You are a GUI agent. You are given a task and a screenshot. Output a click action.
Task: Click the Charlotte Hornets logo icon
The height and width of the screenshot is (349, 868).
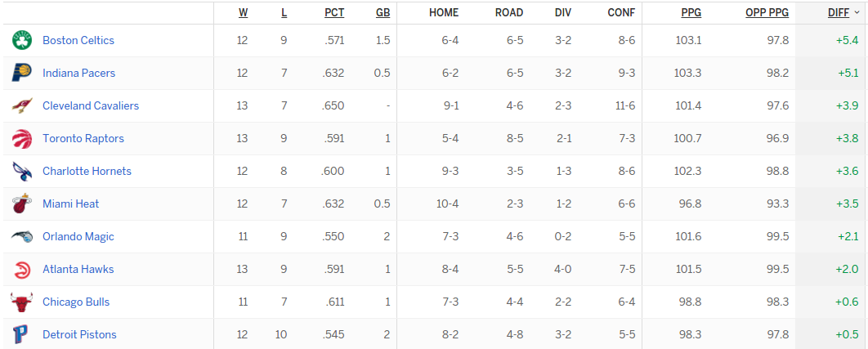pos(22,171)
